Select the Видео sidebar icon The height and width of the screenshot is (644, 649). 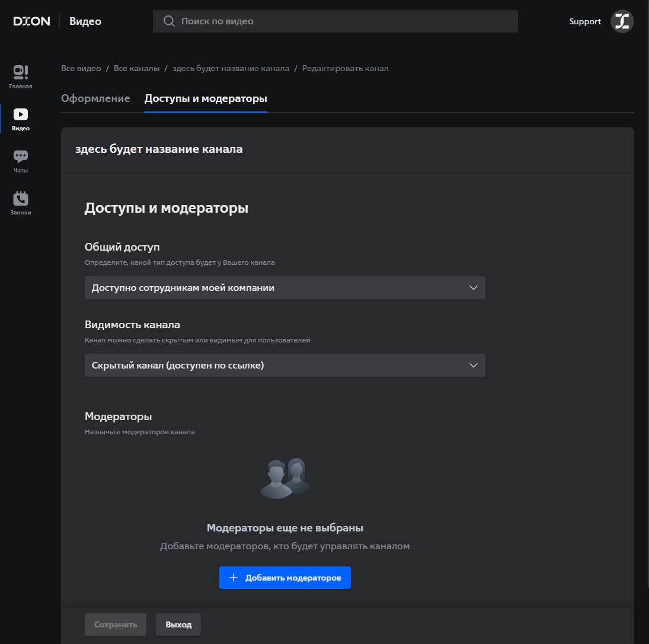[21, 118]
